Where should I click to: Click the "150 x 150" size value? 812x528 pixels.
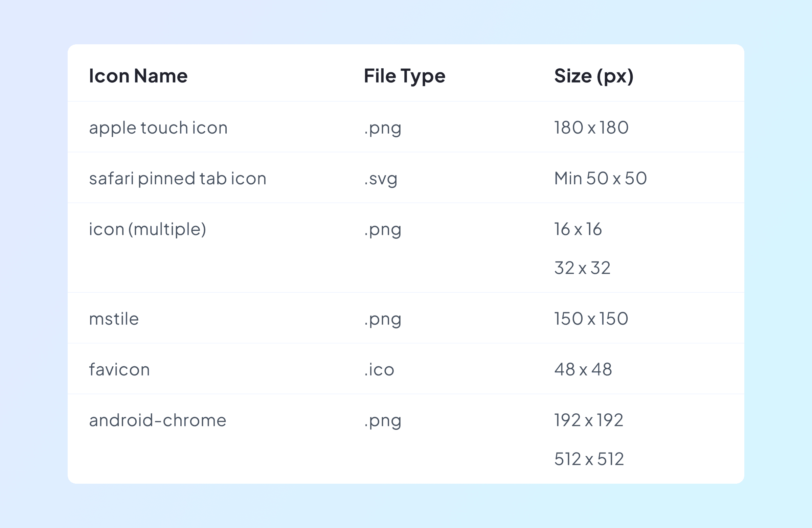click(591, 319)
